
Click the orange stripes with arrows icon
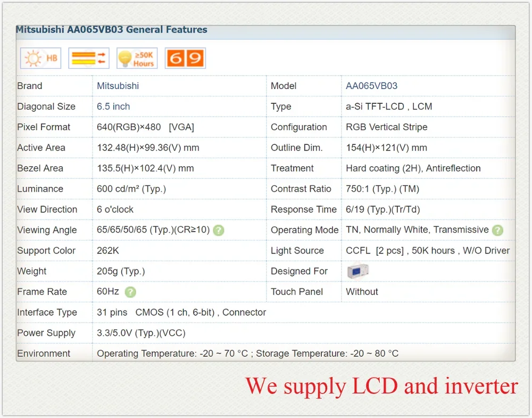click(89, 58)
